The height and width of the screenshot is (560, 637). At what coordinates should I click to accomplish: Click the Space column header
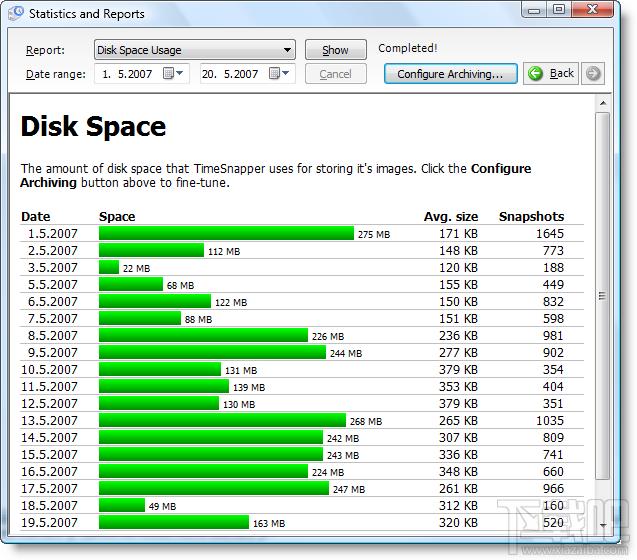117,217
